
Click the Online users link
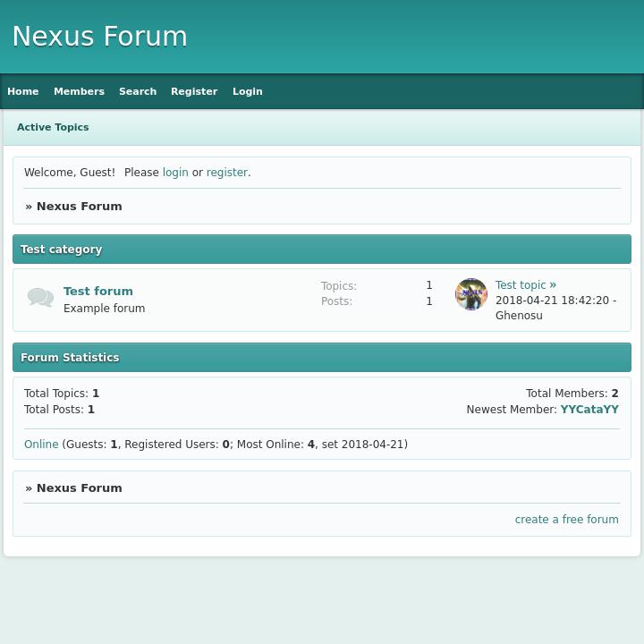click(41, 445)
